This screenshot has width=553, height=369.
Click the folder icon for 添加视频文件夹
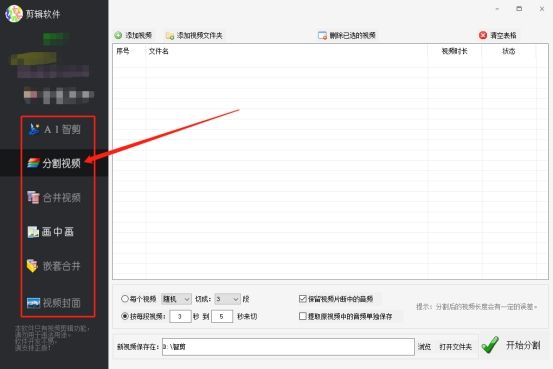tap(170, 36)
